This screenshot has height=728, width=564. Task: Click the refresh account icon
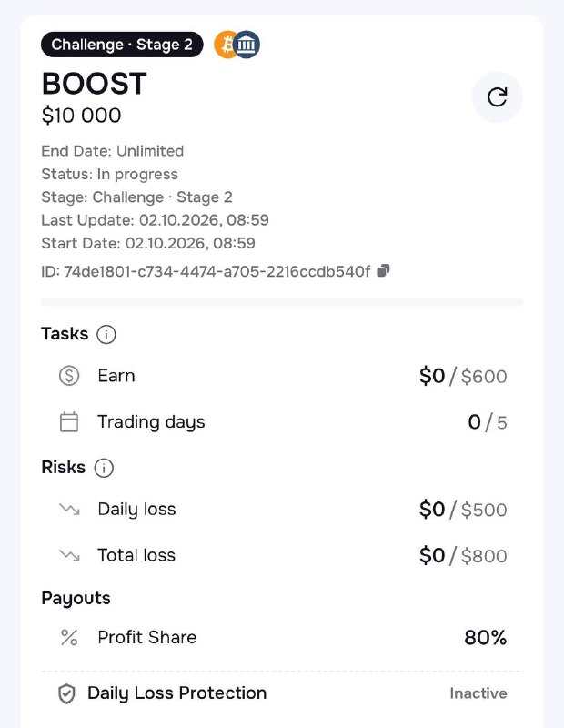pos(498,97)
